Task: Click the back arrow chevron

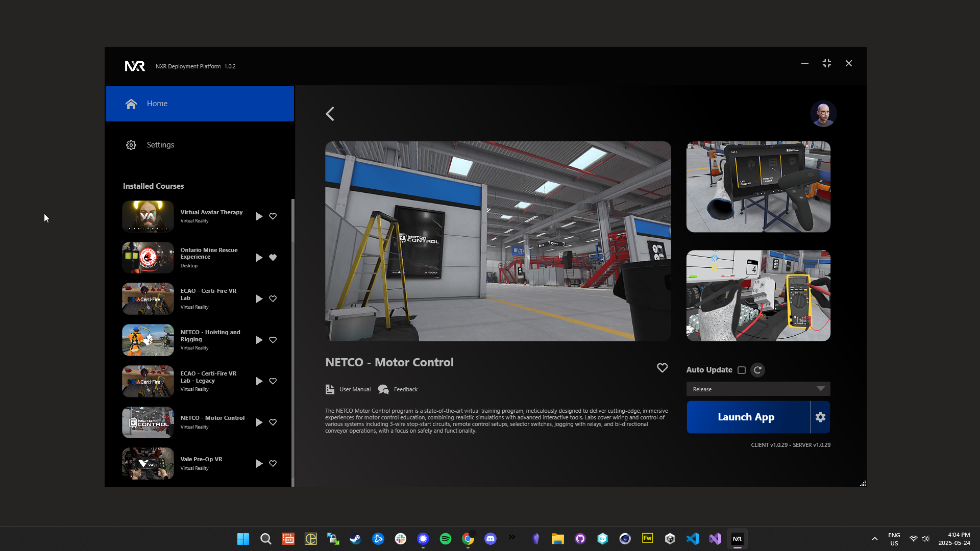Action: point(330,114)
